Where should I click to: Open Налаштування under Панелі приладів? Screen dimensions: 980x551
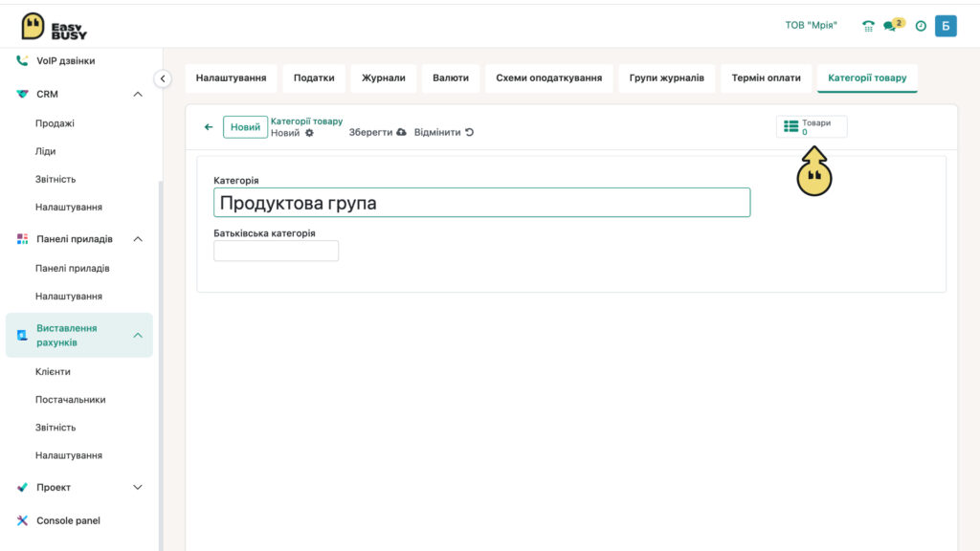(69, 297)
